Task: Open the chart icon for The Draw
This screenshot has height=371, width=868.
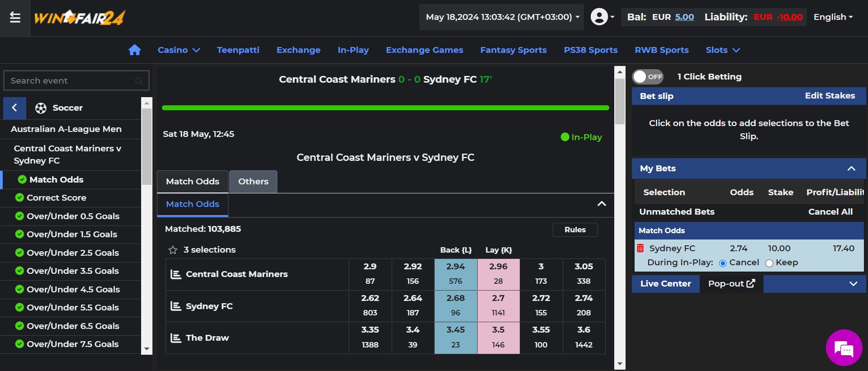Action: 175,338
